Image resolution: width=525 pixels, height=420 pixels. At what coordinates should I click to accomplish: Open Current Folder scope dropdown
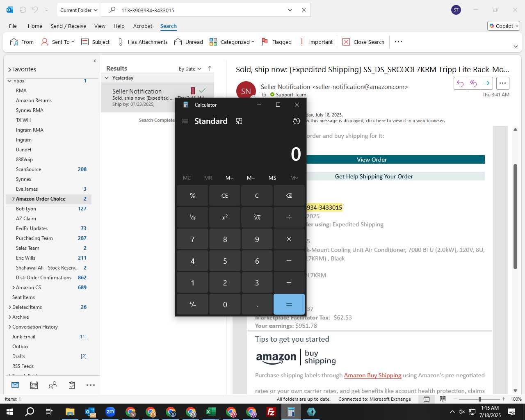pyautogui.click(x=79, y=10)
